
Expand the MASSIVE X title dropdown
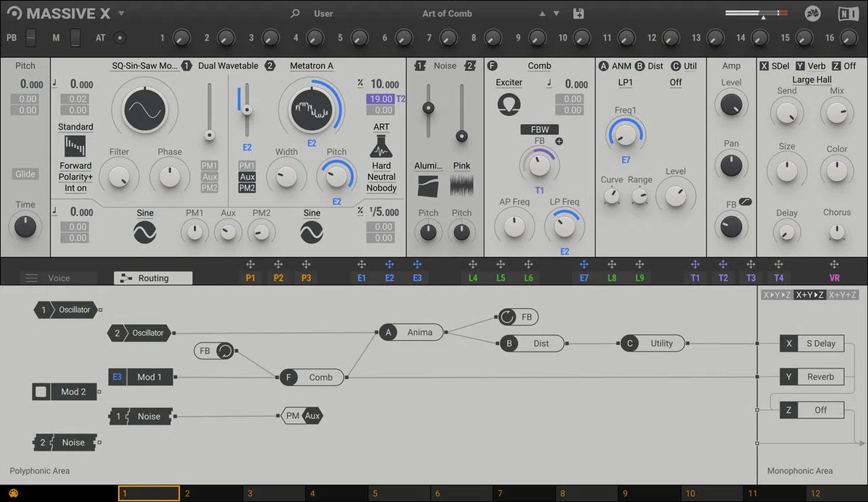coord(120,12)
